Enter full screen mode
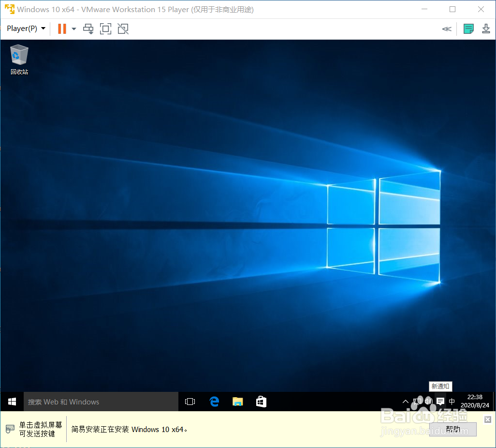 (106, 29)
